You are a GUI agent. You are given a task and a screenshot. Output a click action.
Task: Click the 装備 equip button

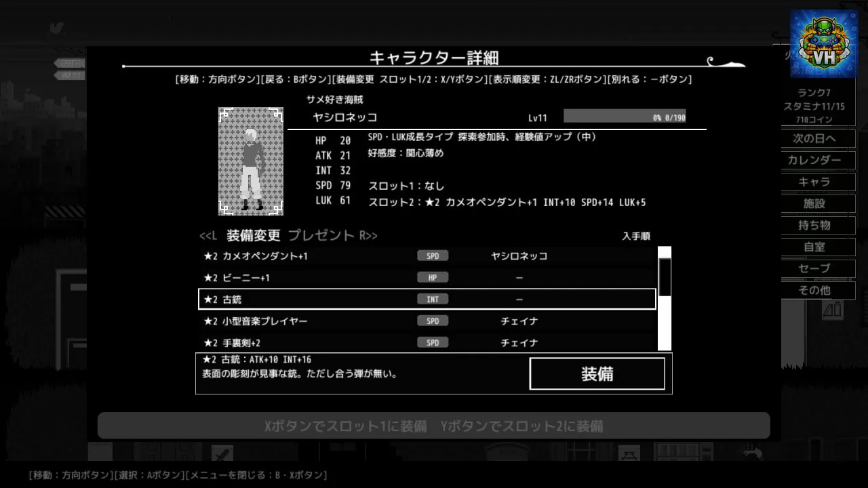point(597,373)
